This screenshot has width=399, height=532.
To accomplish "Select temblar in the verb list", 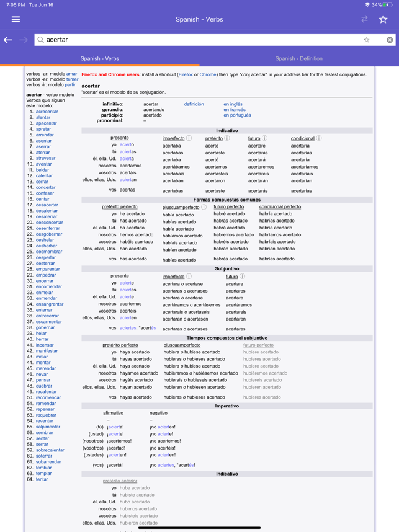I will pyautogui.click(x=44, y=468).
